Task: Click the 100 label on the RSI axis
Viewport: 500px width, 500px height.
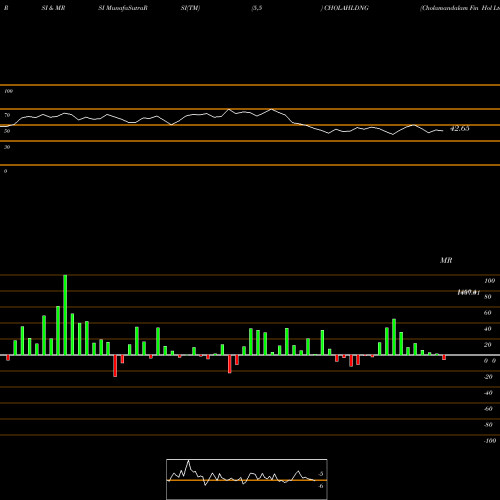Action: pyautogui.click(x=8, y=91)
